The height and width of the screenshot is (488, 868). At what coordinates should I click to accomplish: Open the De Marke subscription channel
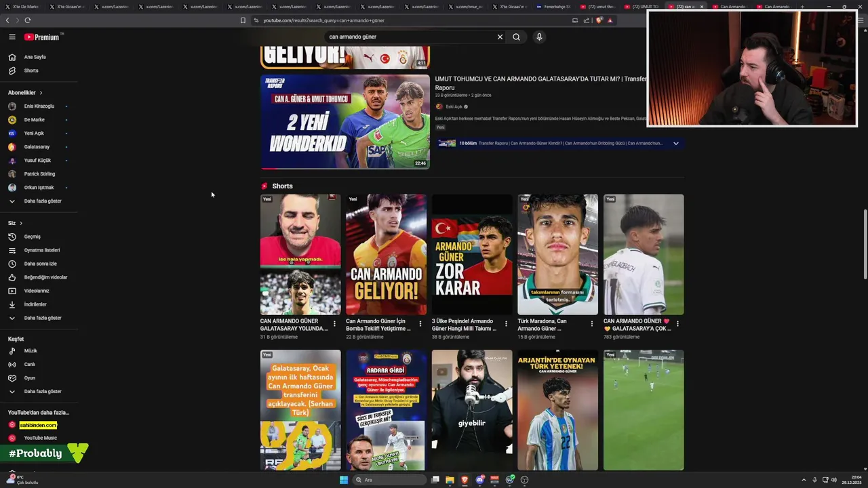(x=39, y=120)
